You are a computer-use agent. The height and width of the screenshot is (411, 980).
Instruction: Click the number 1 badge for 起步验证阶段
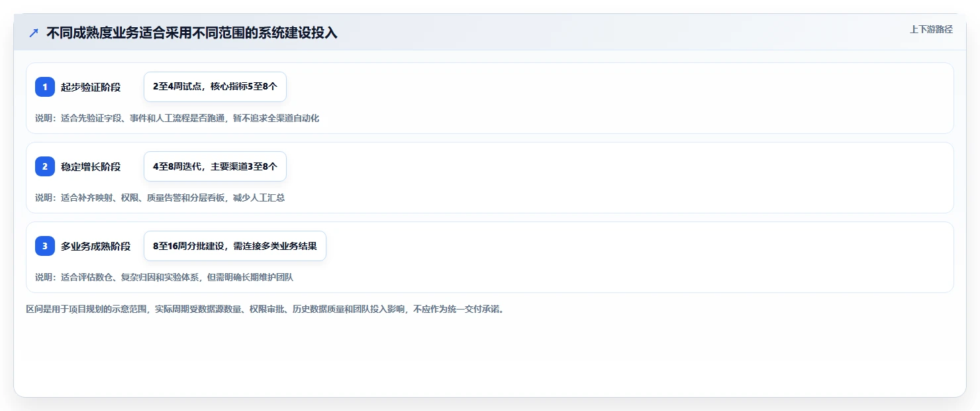click(x=45, y=87)
